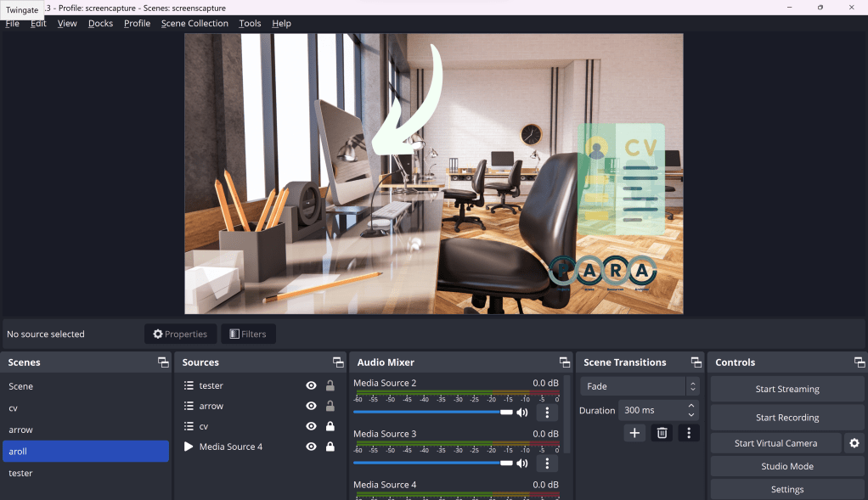868x500 pixels.
Task: Select the scene named Scene
Action: tap(86, 386)
